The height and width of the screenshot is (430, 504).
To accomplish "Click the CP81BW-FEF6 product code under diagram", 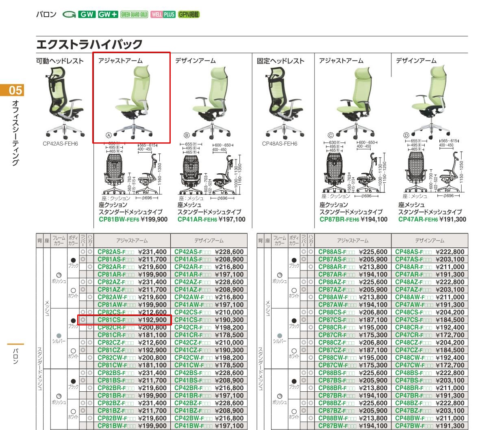I will 119,219.
